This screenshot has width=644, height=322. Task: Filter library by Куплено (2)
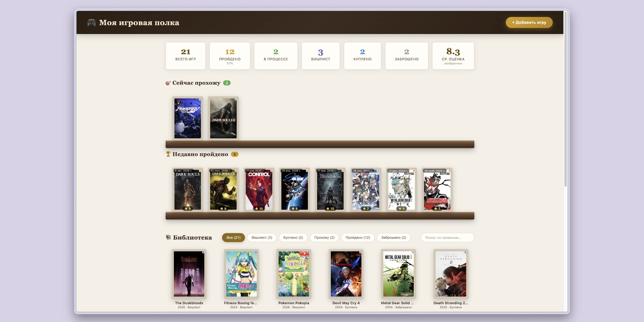click(293, 238)
